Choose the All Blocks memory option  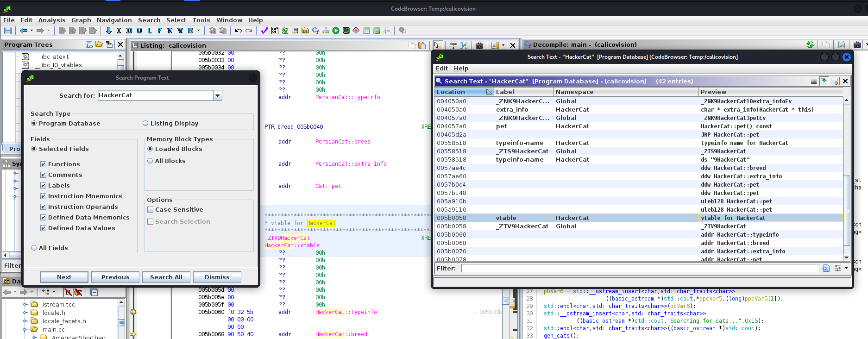coord(150,161)
